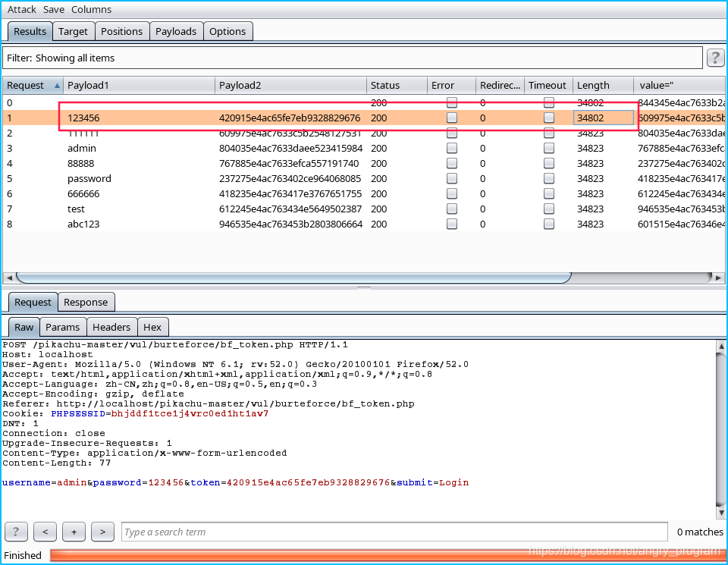Viewport: 728px width, 565px height.
Task: Click the filter bar showing all items
Action: click(353, 58)
